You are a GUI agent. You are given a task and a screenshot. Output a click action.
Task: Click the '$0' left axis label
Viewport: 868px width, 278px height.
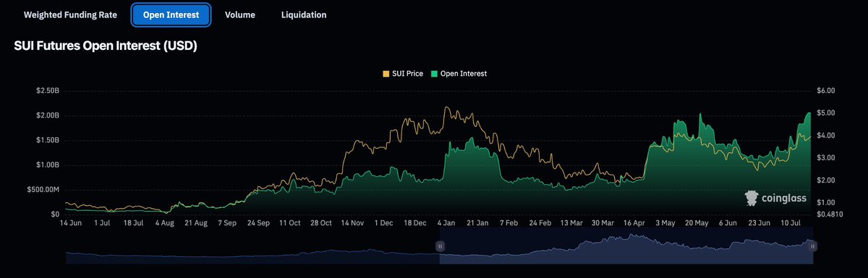55,214
